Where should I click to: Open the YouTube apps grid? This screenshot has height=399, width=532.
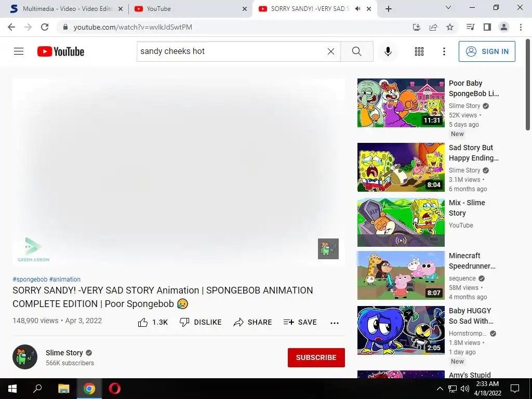point(419,51)
